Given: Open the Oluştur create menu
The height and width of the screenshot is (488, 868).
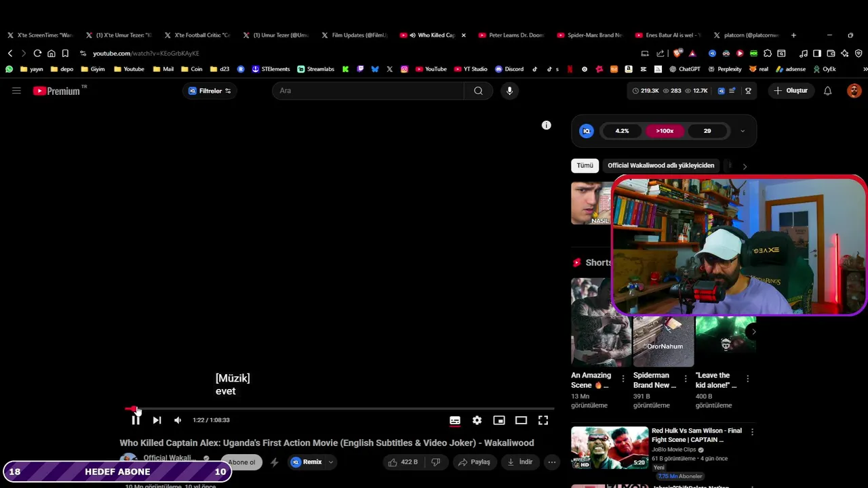Looking at the screenshot, I should point(791,91).
